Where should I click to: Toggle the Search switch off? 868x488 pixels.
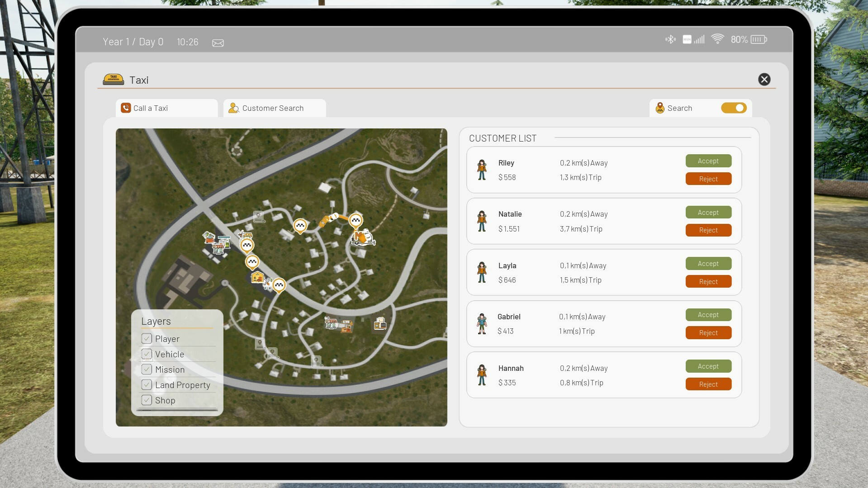coord(733,108)
